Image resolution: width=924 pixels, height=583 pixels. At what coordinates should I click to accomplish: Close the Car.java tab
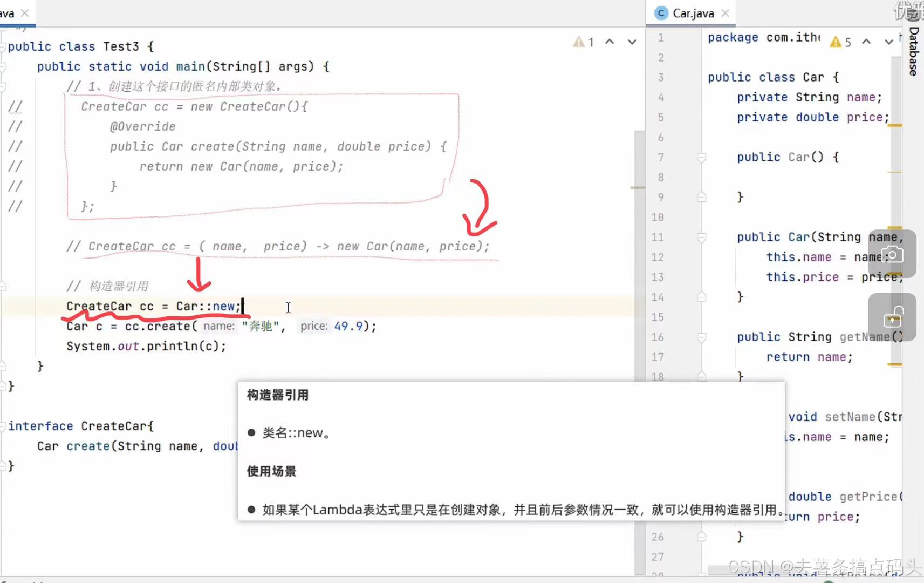click(725, 13)
